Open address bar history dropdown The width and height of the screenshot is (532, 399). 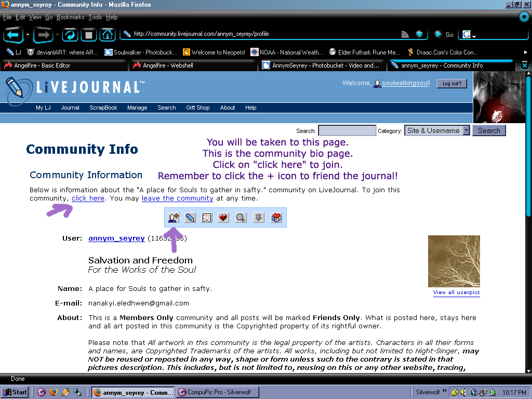[420, 34]
